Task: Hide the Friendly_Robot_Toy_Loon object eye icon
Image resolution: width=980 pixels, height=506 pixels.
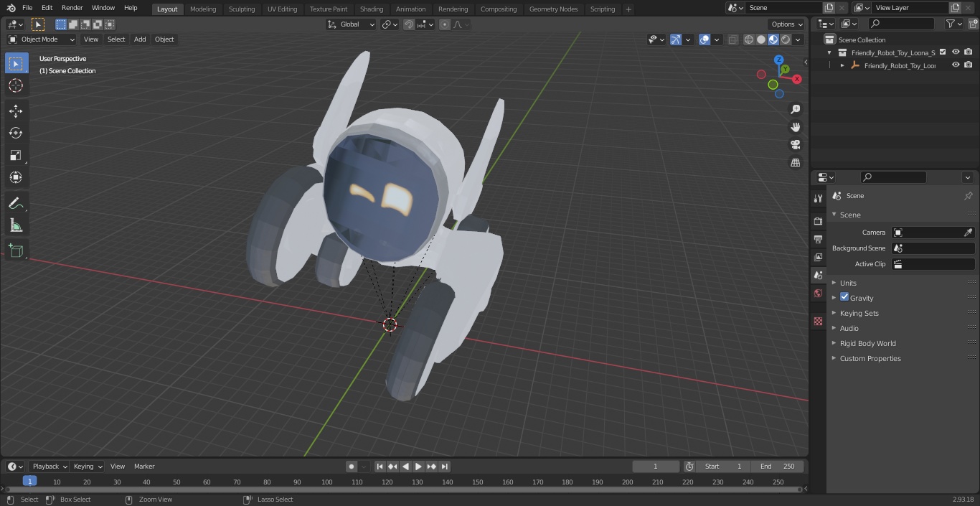Action: pyautogui.click(x=956, y=65)
